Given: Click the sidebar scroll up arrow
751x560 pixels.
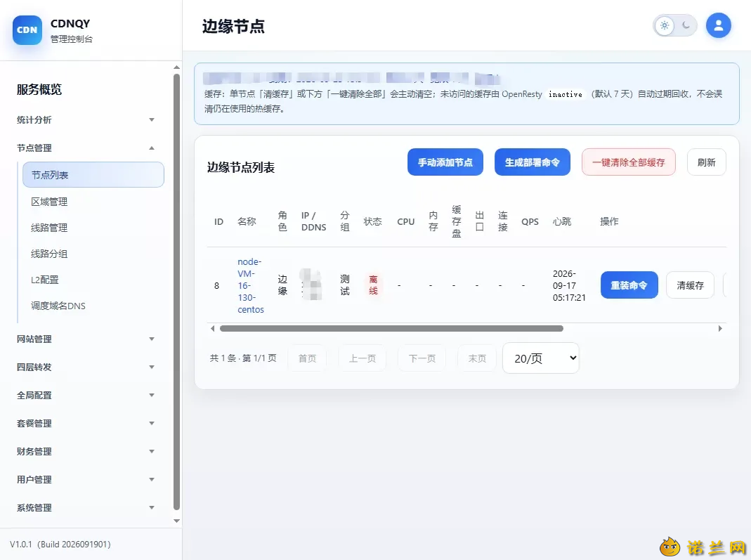Looking at the screenshot, I should pyautogui.click(x=177, y=67).
